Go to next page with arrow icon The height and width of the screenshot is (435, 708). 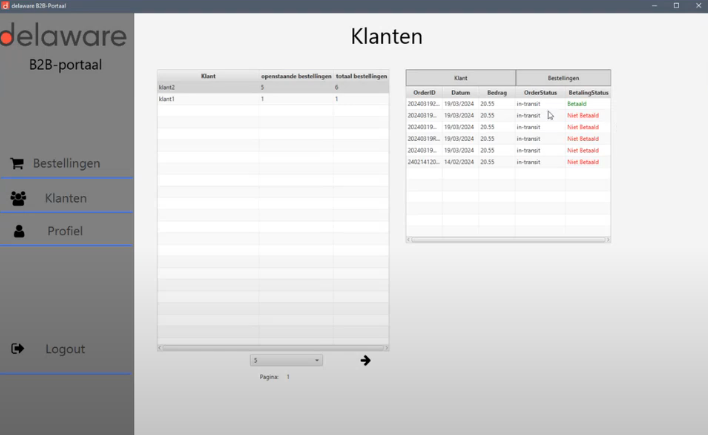click(x=365, y=360)
